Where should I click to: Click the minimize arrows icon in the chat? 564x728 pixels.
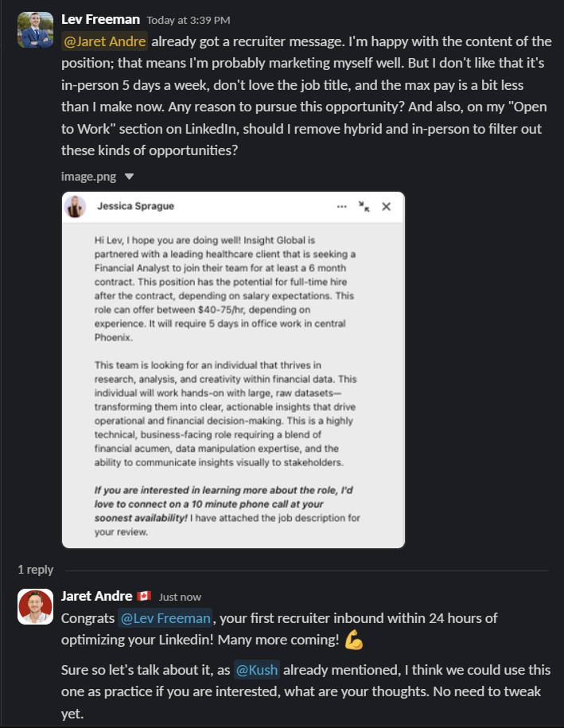(364, 207)
